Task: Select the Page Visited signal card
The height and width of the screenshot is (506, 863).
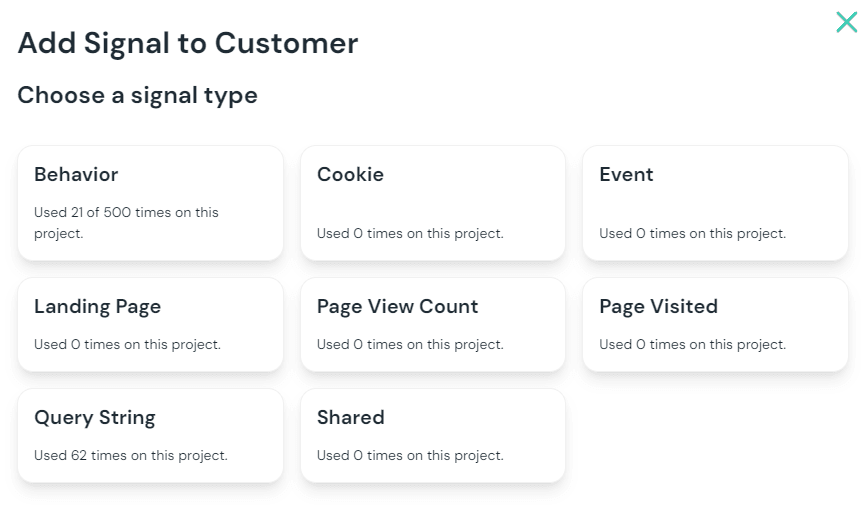Action: tap(715, 324)
